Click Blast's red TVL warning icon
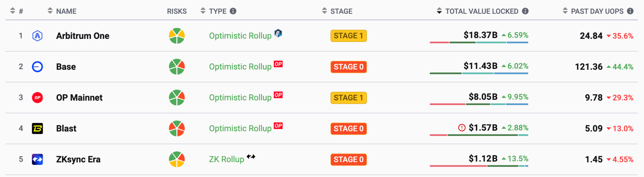Viewport: 644px width, 177px height. tap(462, 128)
